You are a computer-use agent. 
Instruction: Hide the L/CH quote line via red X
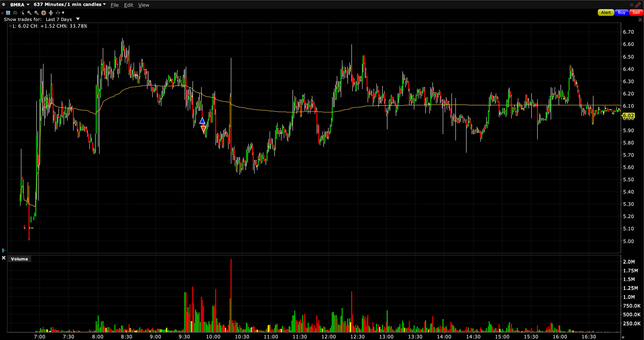10,26
